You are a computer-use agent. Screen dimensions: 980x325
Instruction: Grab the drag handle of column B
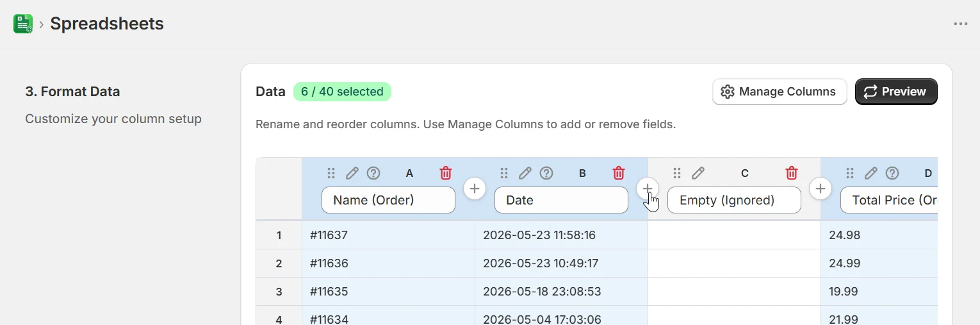[504, 173]
